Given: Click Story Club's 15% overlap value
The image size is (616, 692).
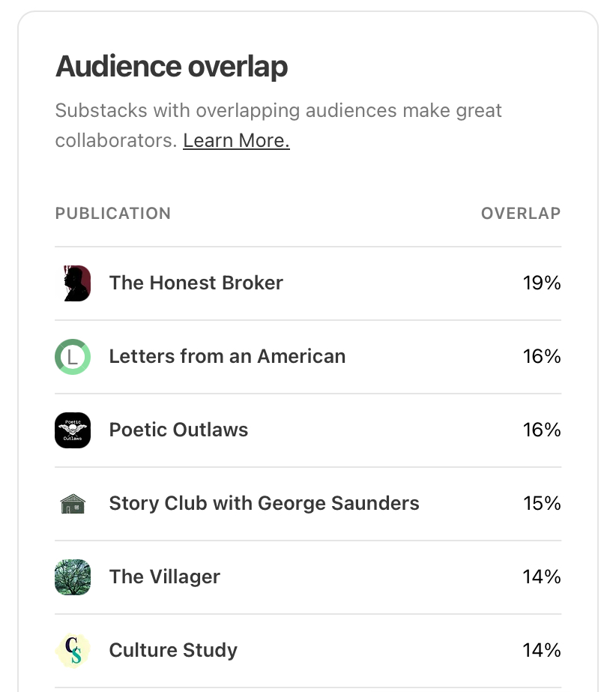Looking at the screenshot, I should pyautogui.click(x=542, y=504).
